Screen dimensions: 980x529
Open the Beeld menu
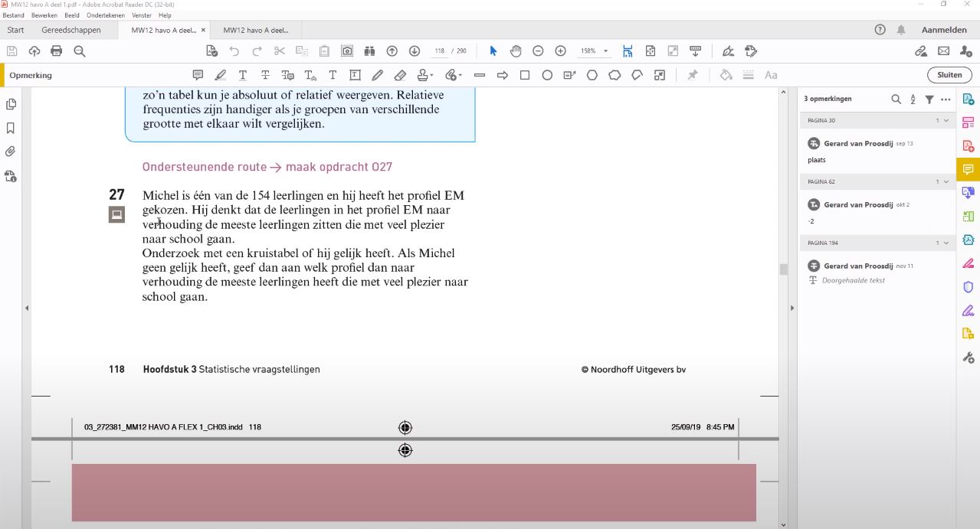point(72,15)
